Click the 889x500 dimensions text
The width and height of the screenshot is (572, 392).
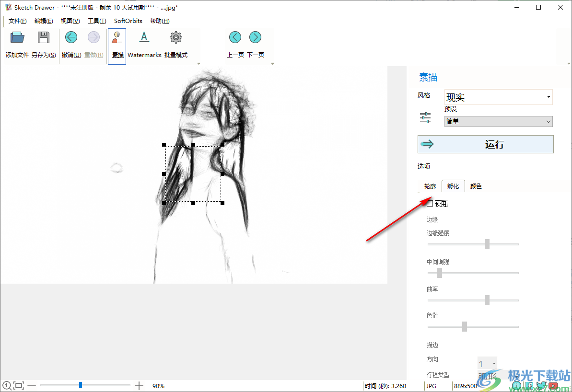[x=466, y=386]
